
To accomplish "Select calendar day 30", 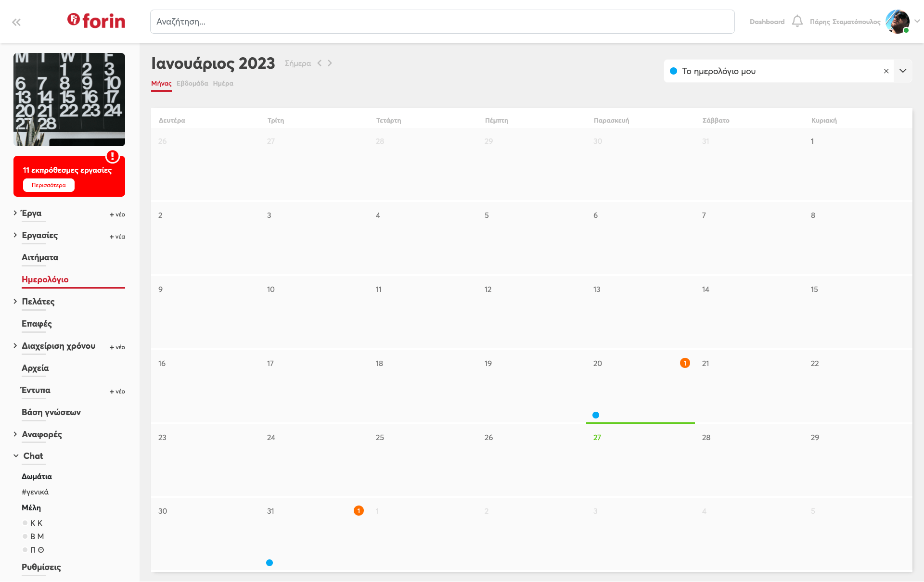I will (163, 511).
